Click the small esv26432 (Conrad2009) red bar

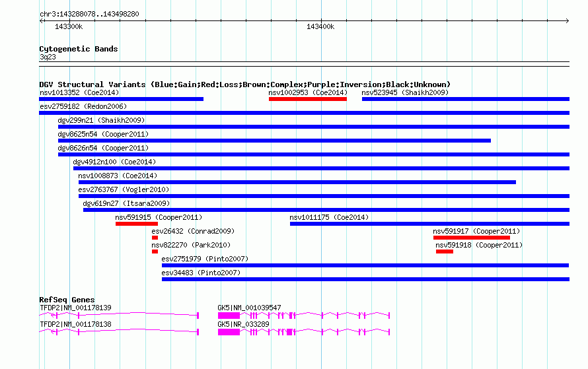(x=155, y=238)
